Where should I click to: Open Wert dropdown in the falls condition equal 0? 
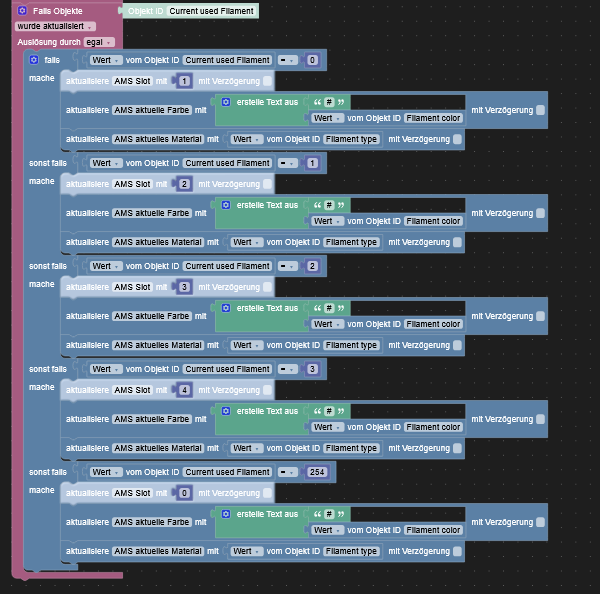[106, 60]
